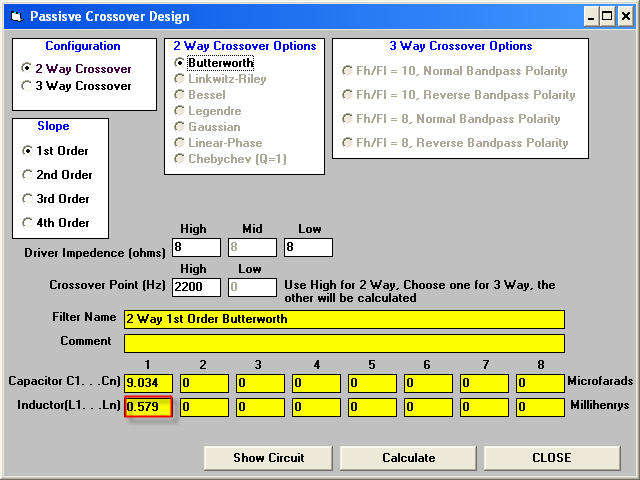Click the Low crossover point field
The height and width of the screenshot is (480, 640).
[x=252, y=287]
